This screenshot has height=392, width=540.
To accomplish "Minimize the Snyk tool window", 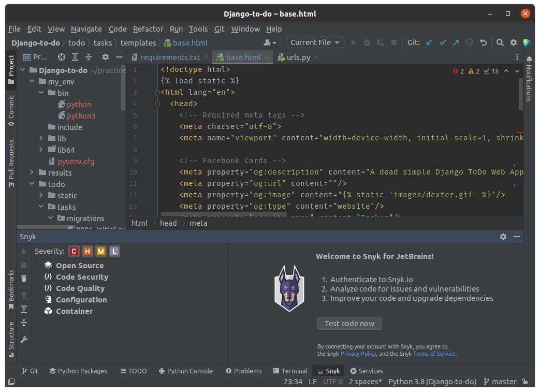I will (517, 237).
